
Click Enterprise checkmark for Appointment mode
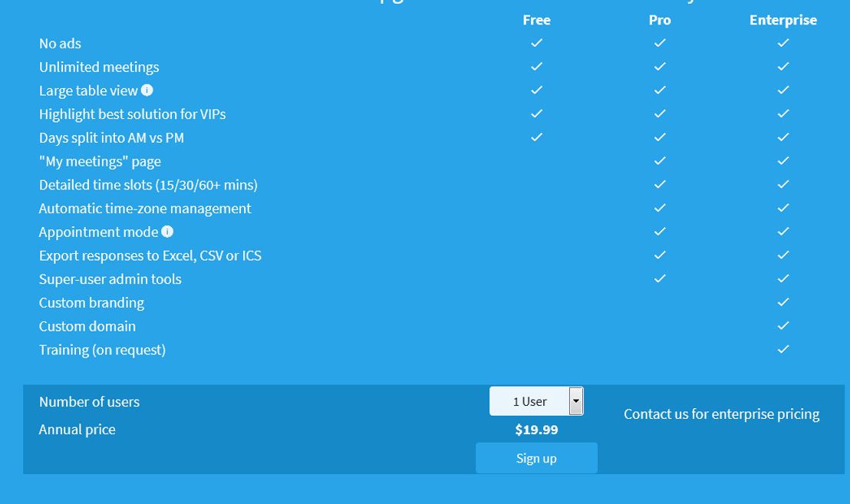782,232
